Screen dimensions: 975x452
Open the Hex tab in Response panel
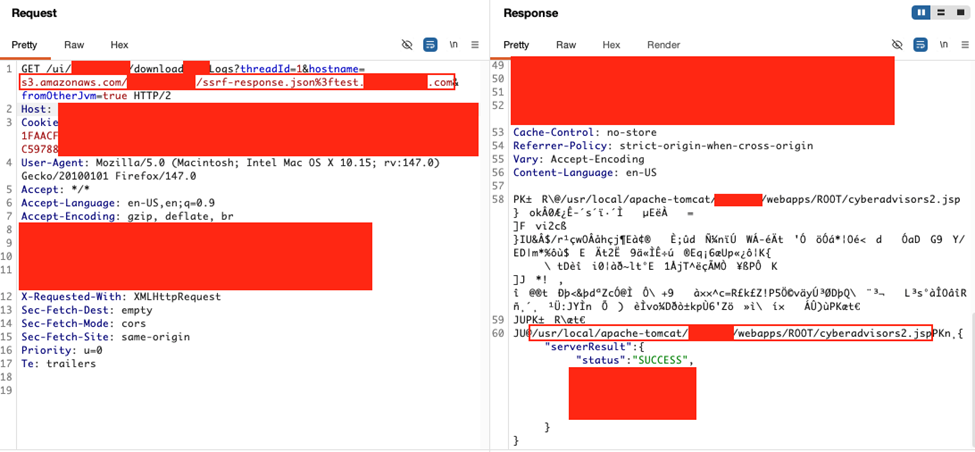coord(611,45)
